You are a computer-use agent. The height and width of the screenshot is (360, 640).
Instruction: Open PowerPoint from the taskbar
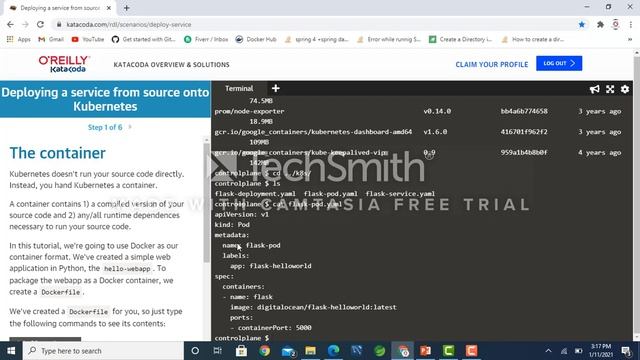point(425,351)
